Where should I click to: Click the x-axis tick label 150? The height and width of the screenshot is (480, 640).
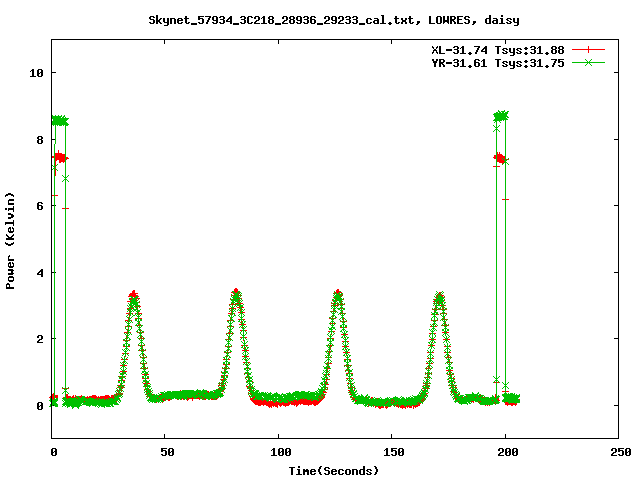[x=393, y=452]
